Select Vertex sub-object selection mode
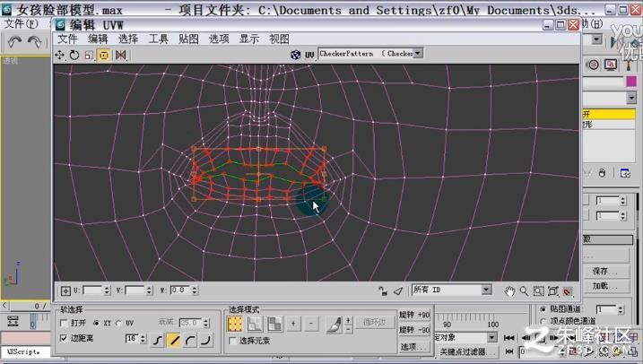Viewport: 643px width, 364px height. (x=235, y=324)
